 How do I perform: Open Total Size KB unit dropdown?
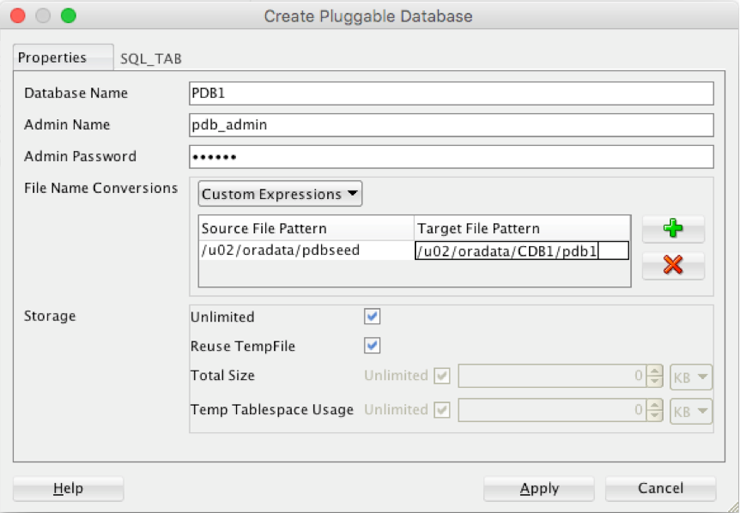coord(691,377)
